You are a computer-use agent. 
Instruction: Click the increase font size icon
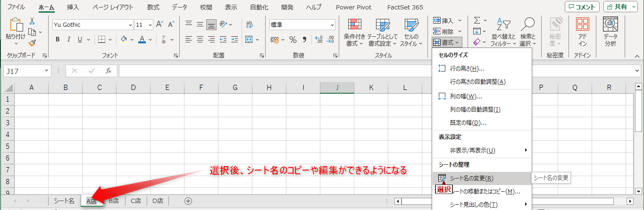pyautogui.click(x=159, y=24)
